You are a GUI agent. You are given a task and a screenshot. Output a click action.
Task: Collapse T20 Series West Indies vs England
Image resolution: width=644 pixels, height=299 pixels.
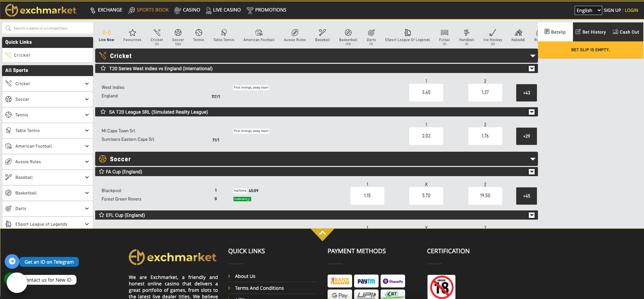coord(532,69)
